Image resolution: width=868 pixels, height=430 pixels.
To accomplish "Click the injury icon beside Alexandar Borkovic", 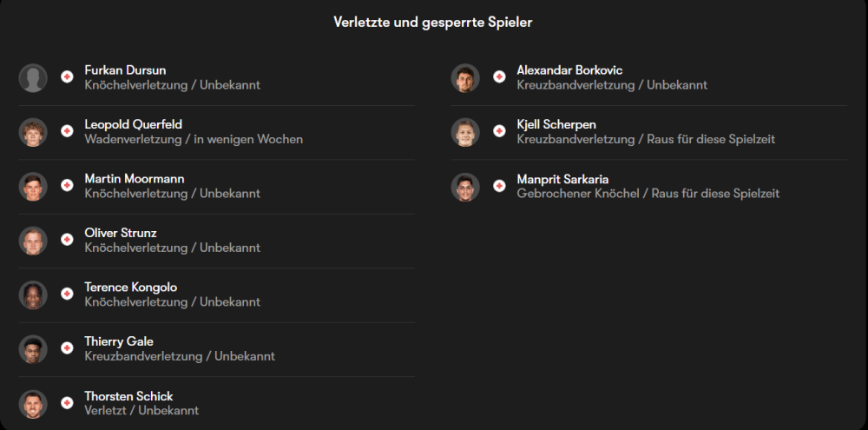I will (499, 77).
